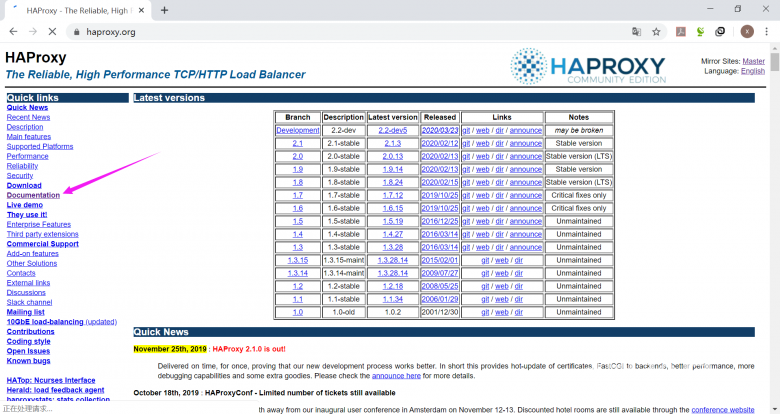Open the web link in the 1.0 row
Image resolution: width=780 pixels, height=414 pixels.
(x=501, y=312)
